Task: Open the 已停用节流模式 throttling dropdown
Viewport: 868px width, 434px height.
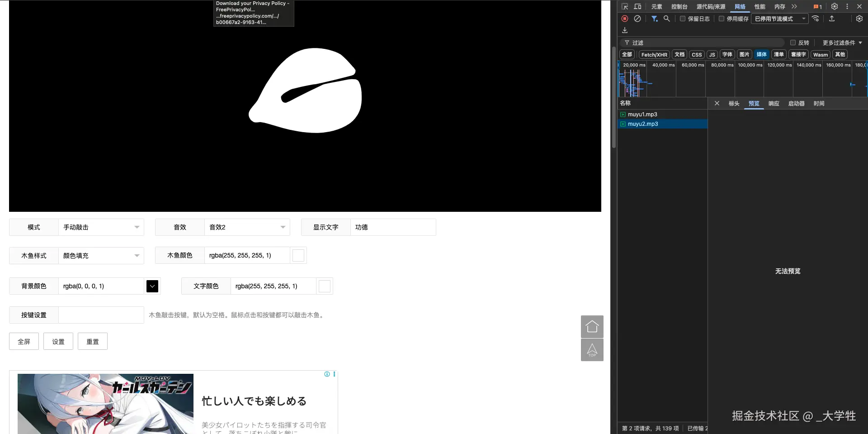Action: [779, 19]
